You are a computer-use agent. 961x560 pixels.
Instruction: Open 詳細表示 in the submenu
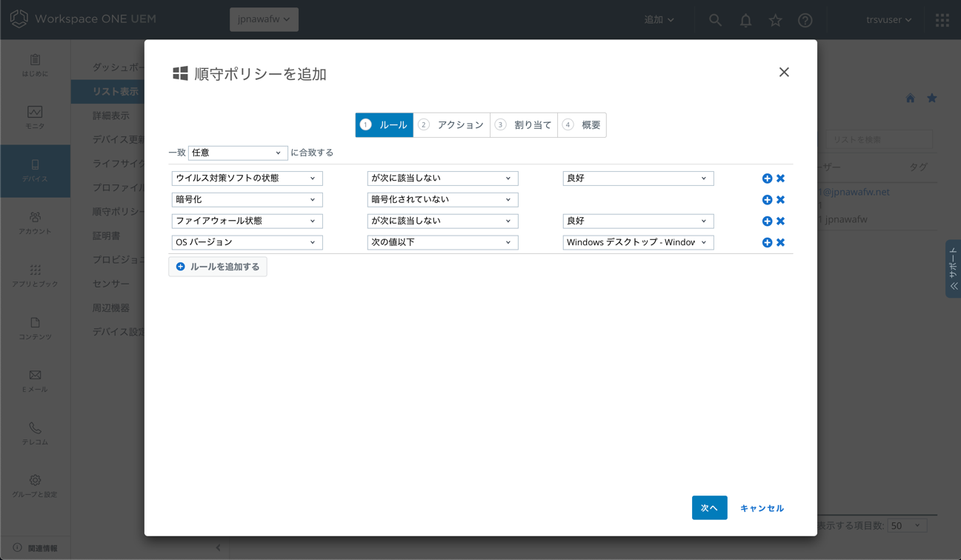point(111,116)
